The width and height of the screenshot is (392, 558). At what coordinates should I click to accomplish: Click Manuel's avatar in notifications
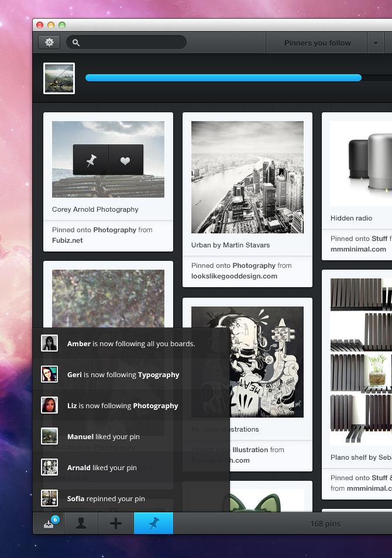(50, 436)
